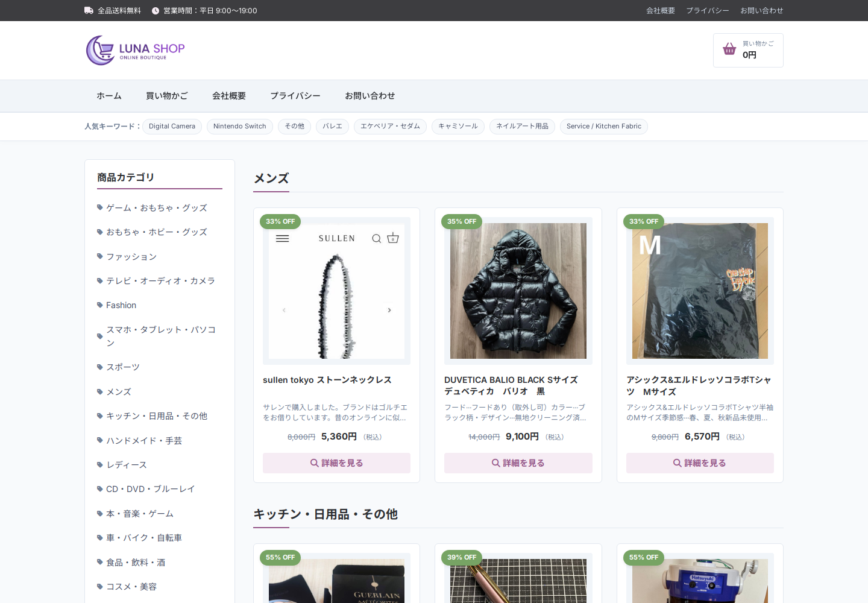
Task: Open the shopping basket icon in header
Action: click(x=729, y=49)
